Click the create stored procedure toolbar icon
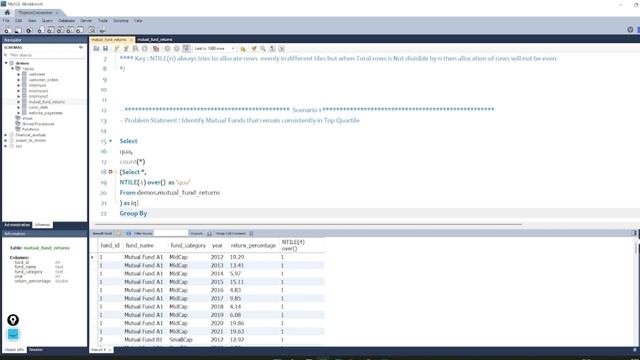 70,30
